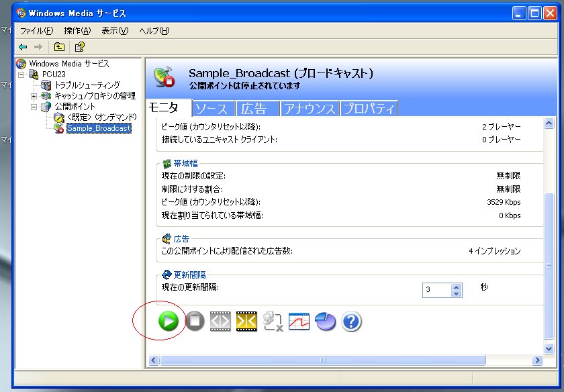Viewport: 564px width, 392px height.
Task: Open the 表示(V) menu
Action: pyautogui.click(x=115, y=31)
